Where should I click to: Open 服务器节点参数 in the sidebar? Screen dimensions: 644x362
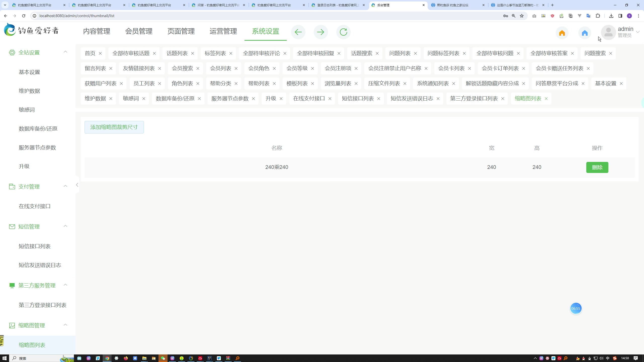pyautogui.click(x=37, y=148)
